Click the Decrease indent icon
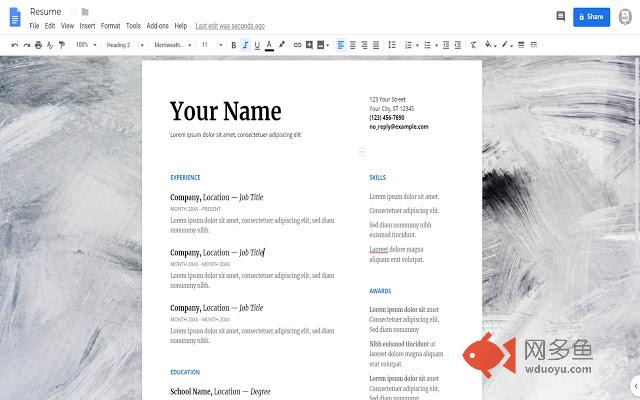Viewport: 640px width, 400px height. click(x=446, y=45)
